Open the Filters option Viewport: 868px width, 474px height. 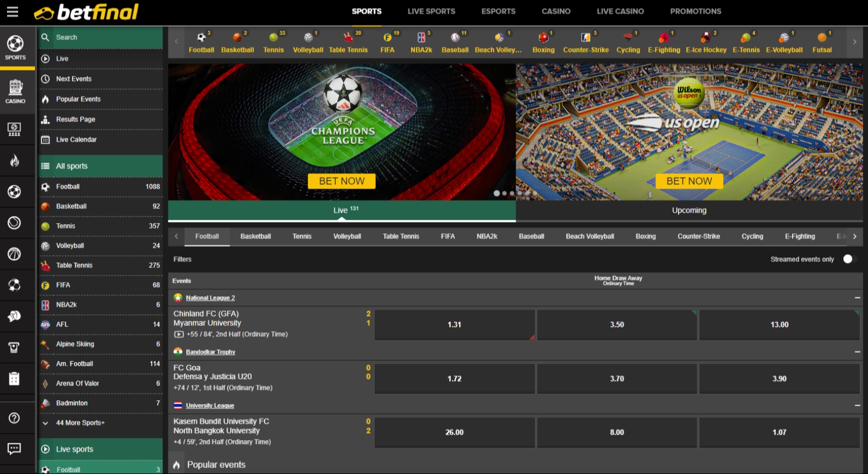[x=182, y=259]
